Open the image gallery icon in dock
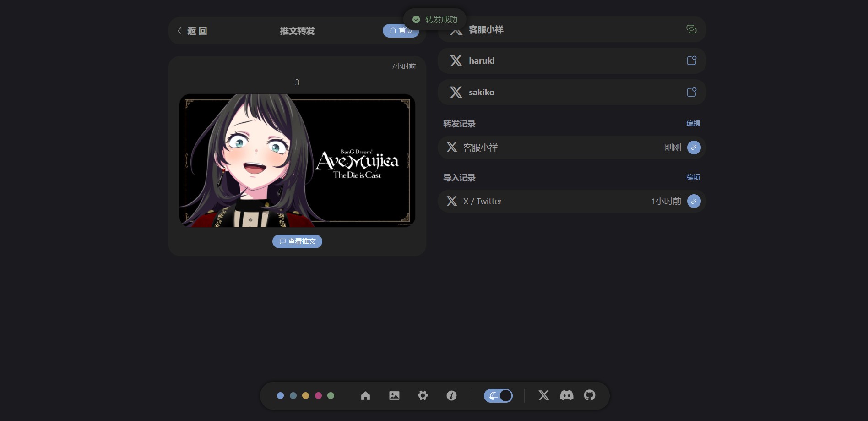Viewport: 868px width, 421px height. pyautogui.click(x=394, y=395)
